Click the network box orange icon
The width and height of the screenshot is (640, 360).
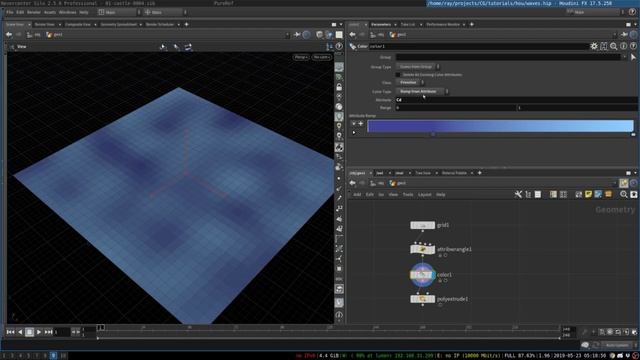608,195
